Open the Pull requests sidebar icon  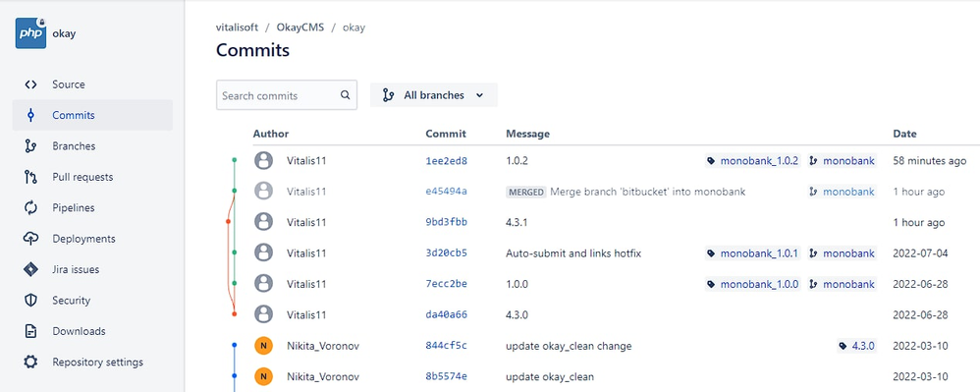[x=30, y=177]
